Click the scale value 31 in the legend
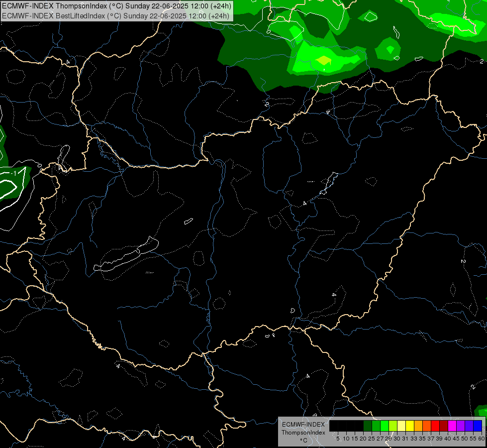This screenshot has width=487, height=448. (x=405, y=439)
